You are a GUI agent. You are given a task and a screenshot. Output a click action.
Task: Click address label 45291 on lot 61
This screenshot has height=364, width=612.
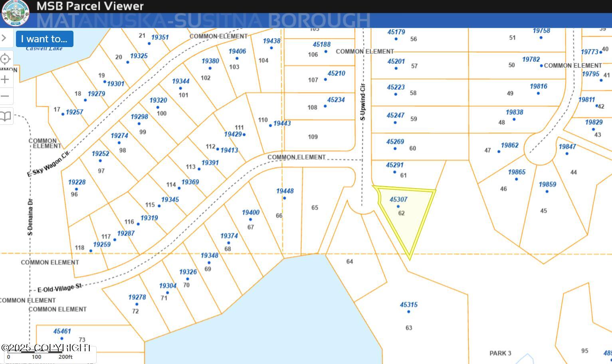click(x=394, y=165)
